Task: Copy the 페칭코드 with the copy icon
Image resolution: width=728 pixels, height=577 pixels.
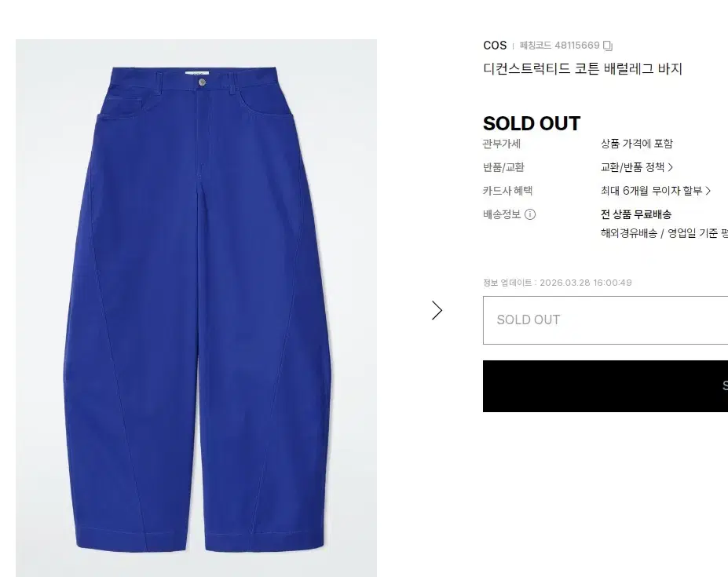Action: point(608,46)
